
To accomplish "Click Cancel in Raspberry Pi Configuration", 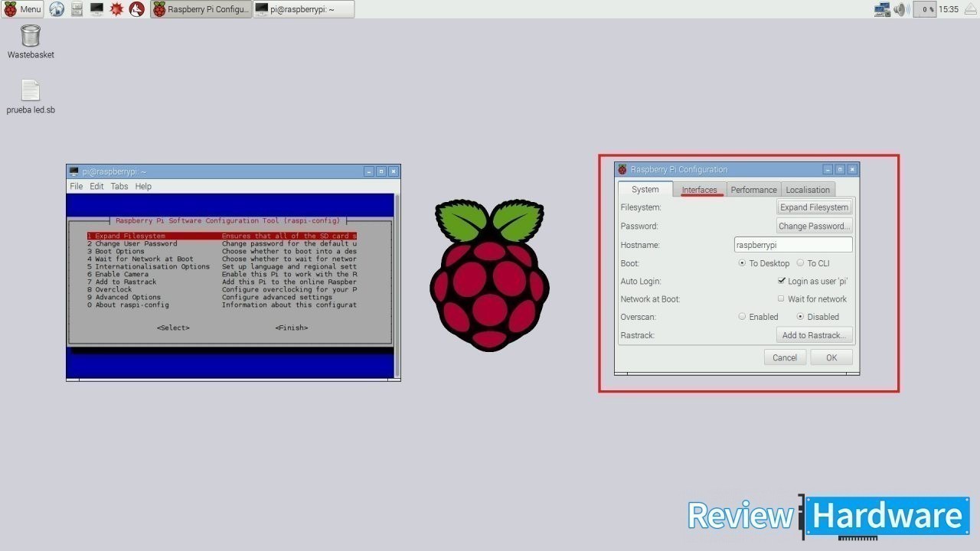I will [x=785, y=357].
